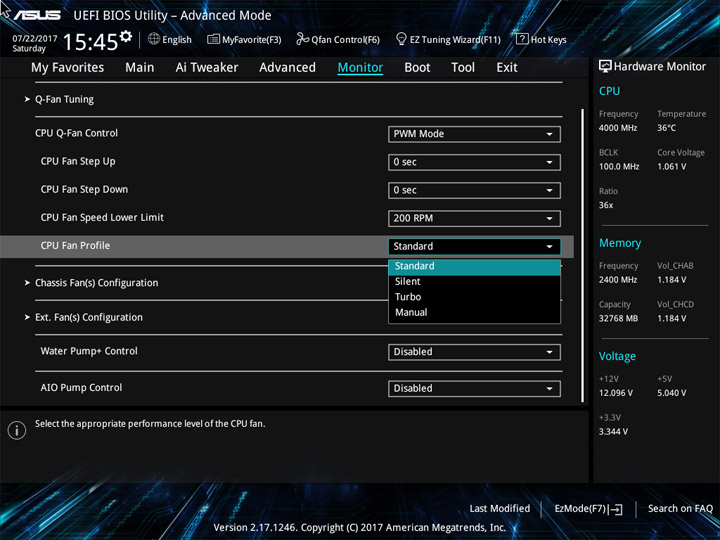Open settings gear icon beside the clock
This screenshot has width=720, height=540.
126,36
